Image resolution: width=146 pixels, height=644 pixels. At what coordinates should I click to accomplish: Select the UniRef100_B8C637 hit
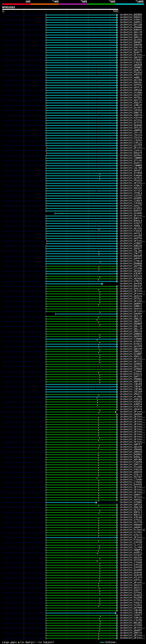click(x=131, y=286)
